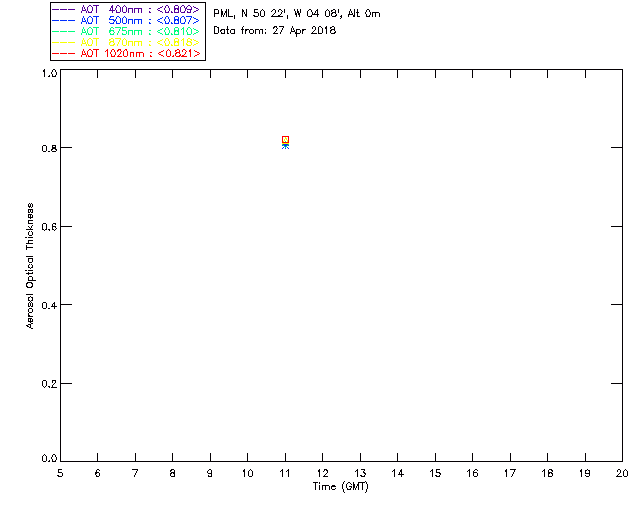Screen dimensions: 640x512
Task: Click the x-axis tick label '19'
Action: (x=585, y=473)
